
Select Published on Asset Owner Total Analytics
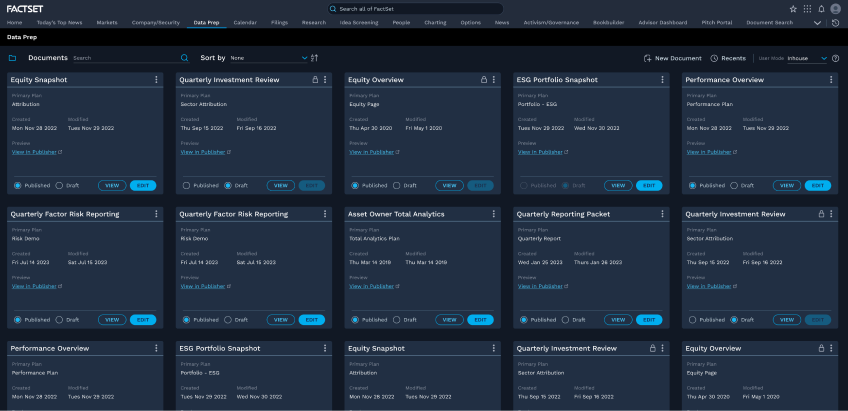tap(355, 320)
